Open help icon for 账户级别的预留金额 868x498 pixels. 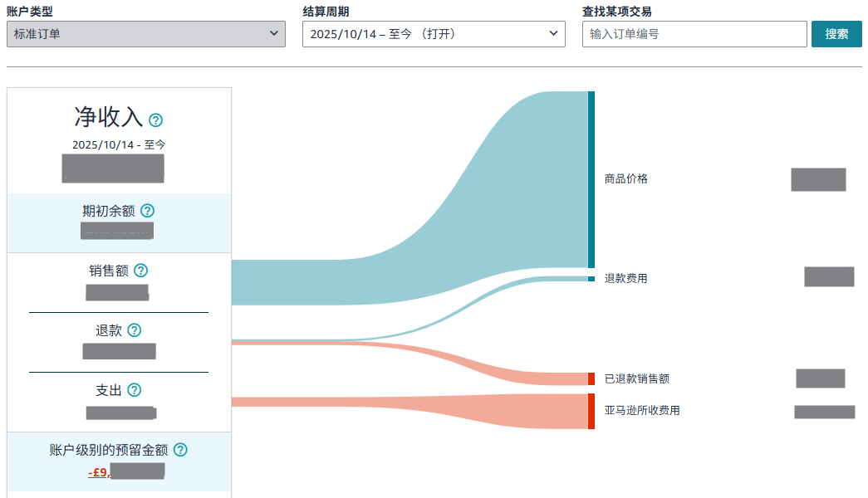(x=180, y=450)
